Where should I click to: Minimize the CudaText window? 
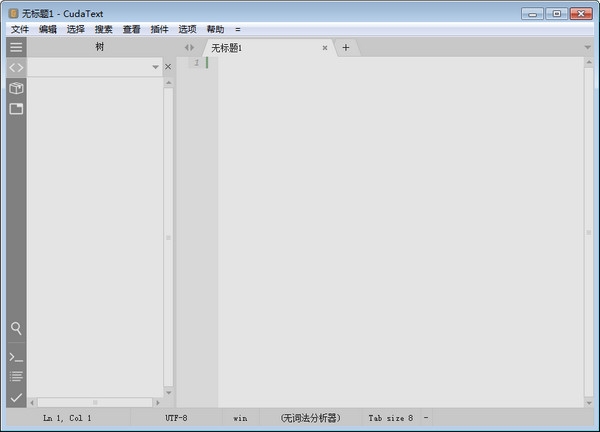[532, 14]
